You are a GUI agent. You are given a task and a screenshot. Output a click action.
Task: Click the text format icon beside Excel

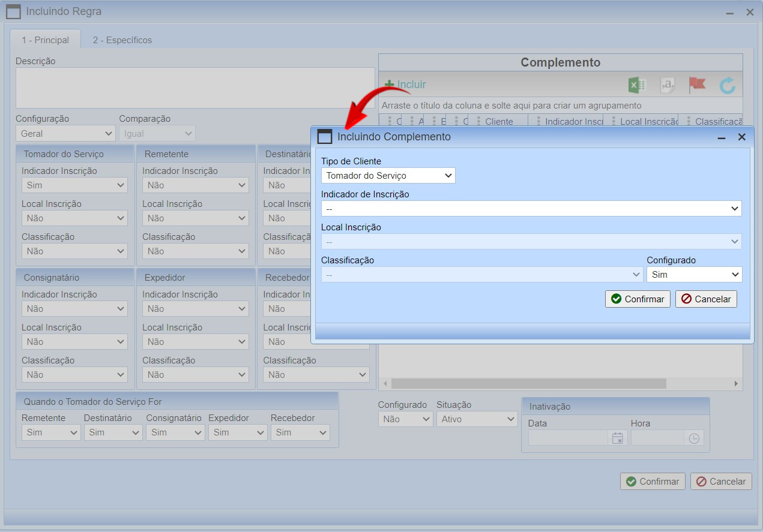click(667, 85)
